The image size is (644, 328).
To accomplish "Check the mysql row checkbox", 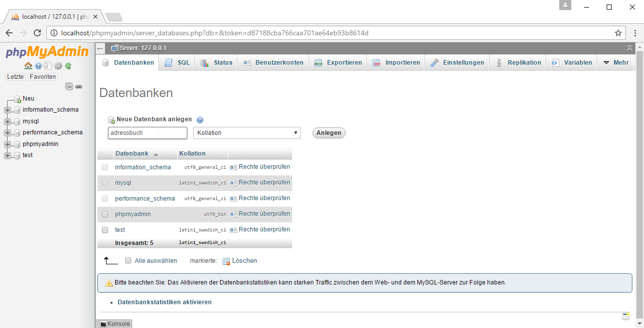I will (x=105, y=183).
